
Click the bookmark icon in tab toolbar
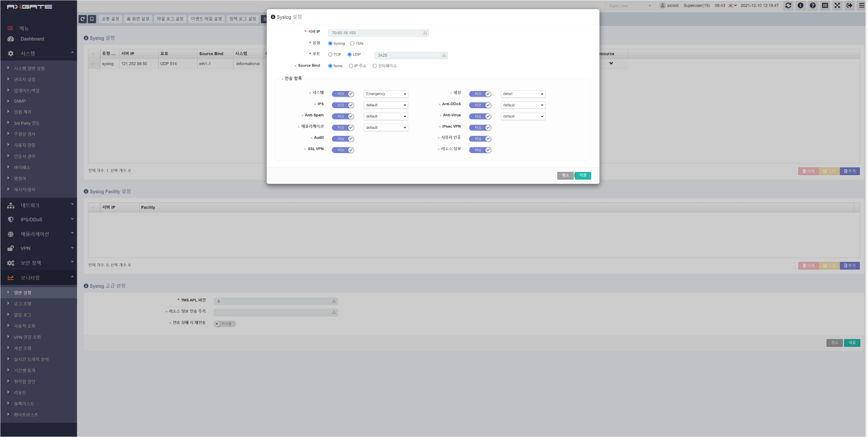coord(92,19)
